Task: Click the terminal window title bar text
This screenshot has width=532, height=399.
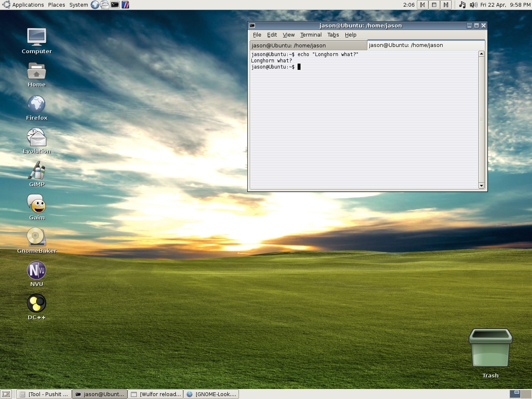Action: [x=361, y=26]
